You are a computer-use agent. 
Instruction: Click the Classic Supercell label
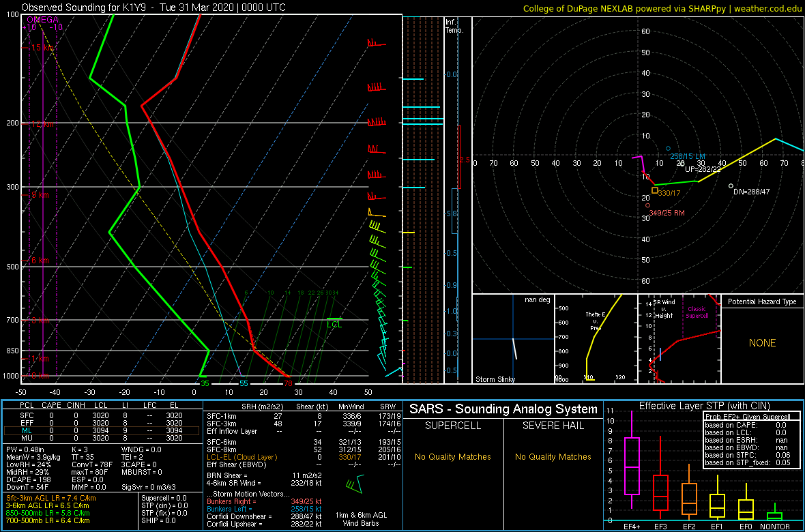pyautogui.click(x=697, y=312)
